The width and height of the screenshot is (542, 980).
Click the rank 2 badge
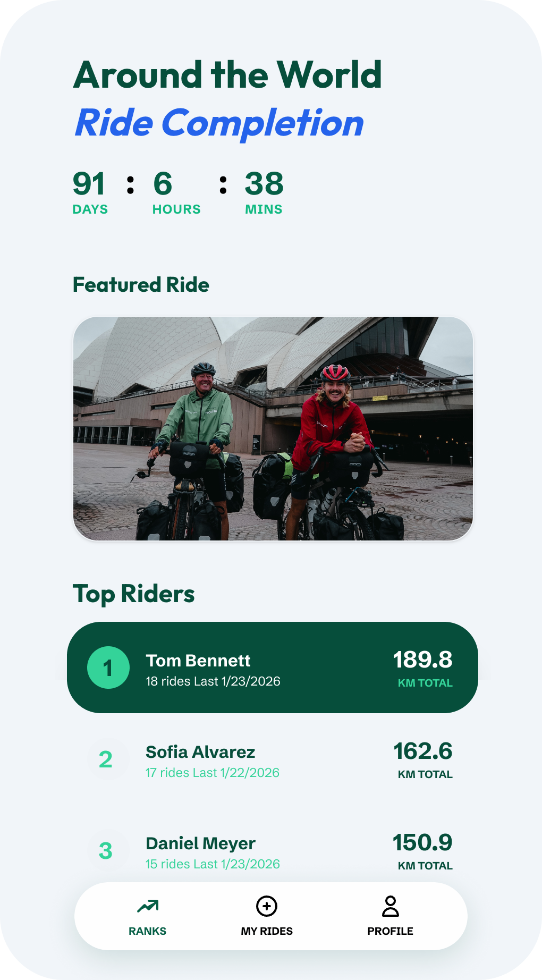[106, 759]
